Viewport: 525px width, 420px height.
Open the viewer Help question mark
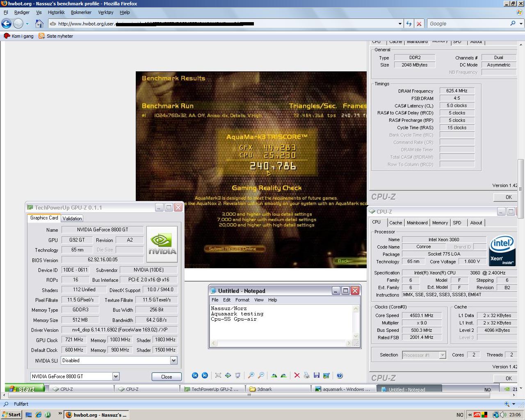point(340,375)
